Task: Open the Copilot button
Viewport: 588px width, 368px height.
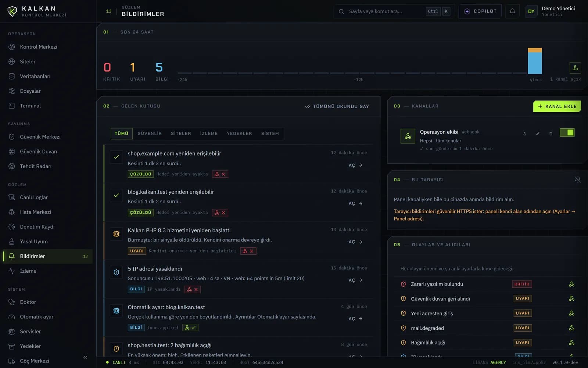Action: [480, 11]
